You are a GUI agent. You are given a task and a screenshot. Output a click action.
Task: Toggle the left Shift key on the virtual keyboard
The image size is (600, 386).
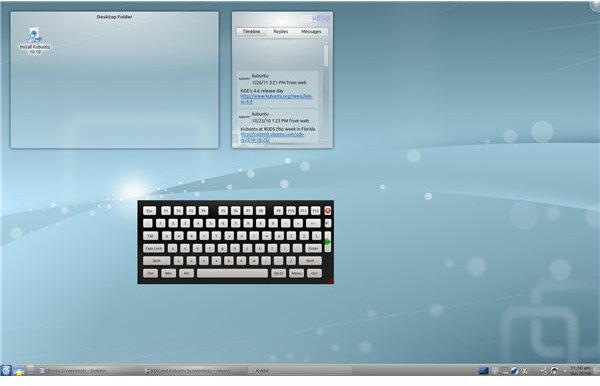(157, 261)
